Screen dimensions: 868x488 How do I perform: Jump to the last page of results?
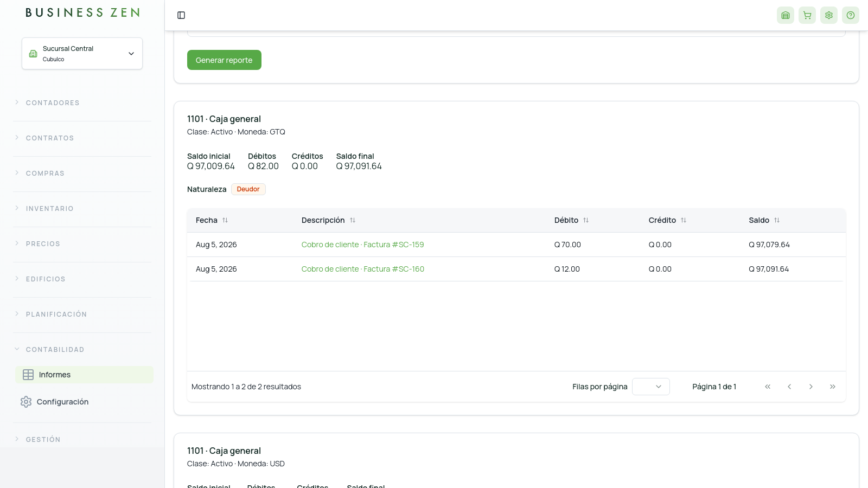[x=833, y=387]
